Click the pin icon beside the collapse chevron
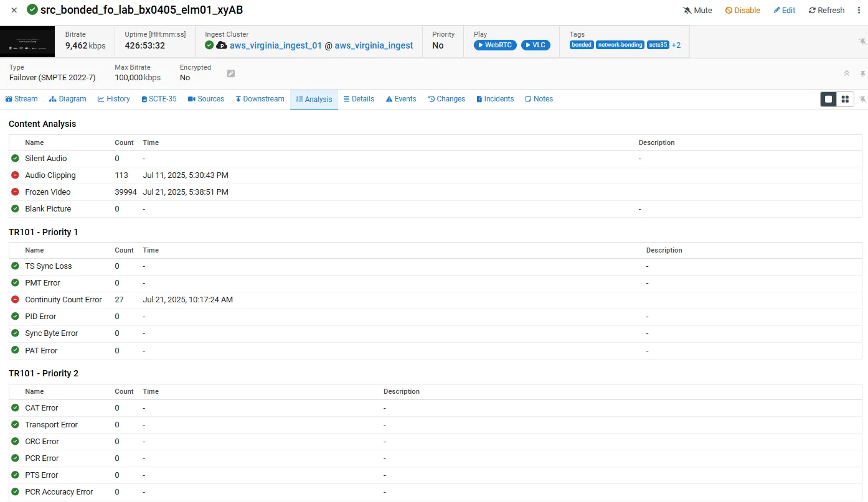The width and height of the screenshot is (868, 502). point(862,73)
